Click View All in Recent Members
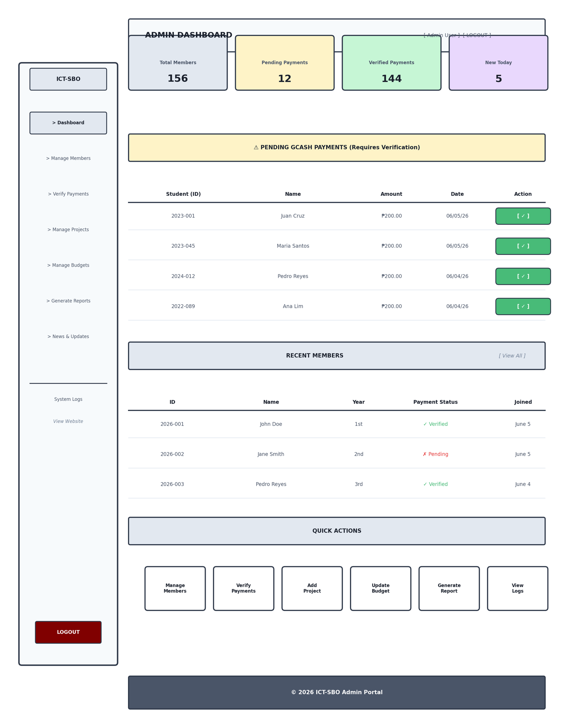564x728 pixels. pyautogui.click(x=512, y=356)
